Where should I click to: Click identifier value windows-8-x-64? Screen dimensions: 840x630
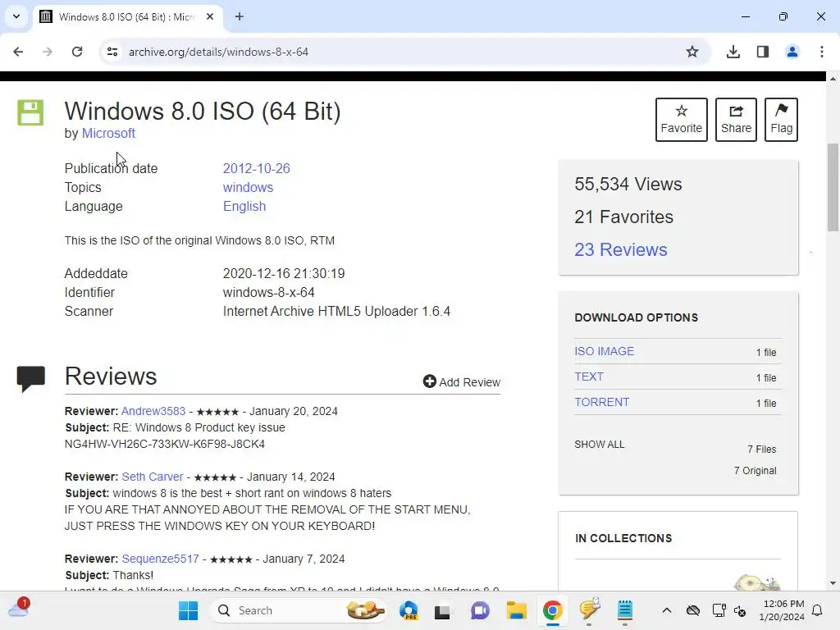click(x=268, y=293)
